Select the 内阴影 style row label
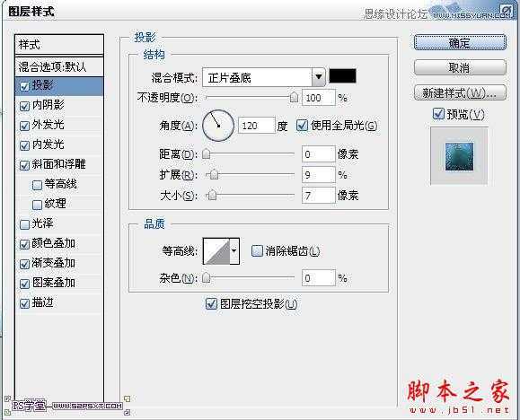This screenshot has width=520, height=420. coord(48,105)
